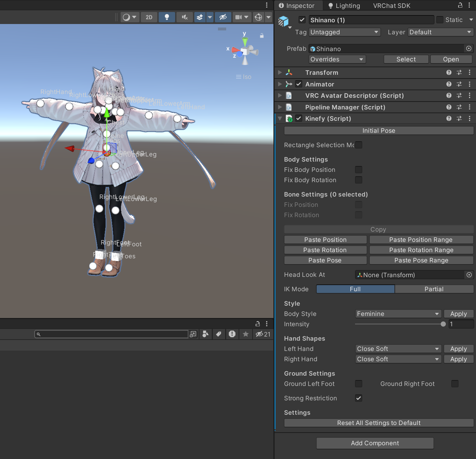476x459 pixels.
Task: Toggle hidden objects visibility eye icon
Action: tap(223, 17)
